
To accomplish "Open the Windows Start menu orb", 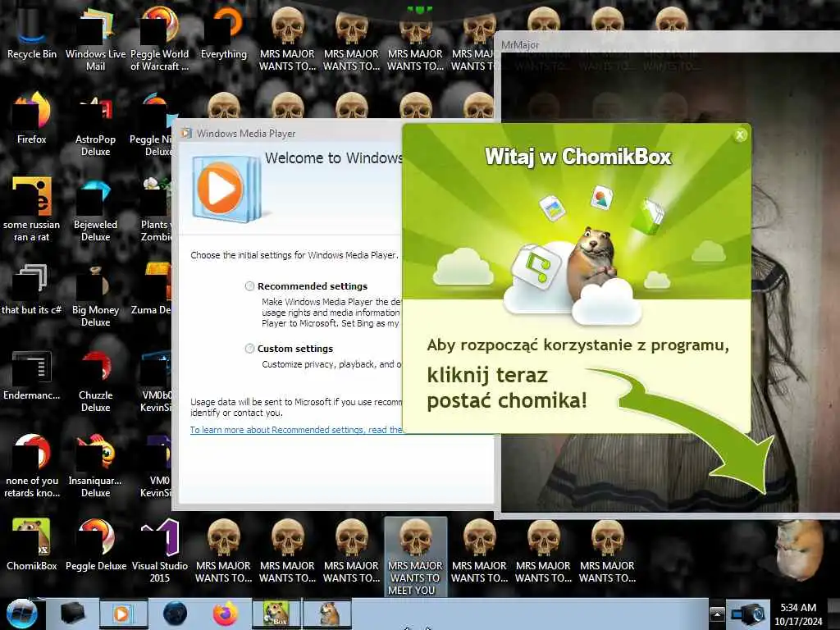I will (x=21, y=614).
